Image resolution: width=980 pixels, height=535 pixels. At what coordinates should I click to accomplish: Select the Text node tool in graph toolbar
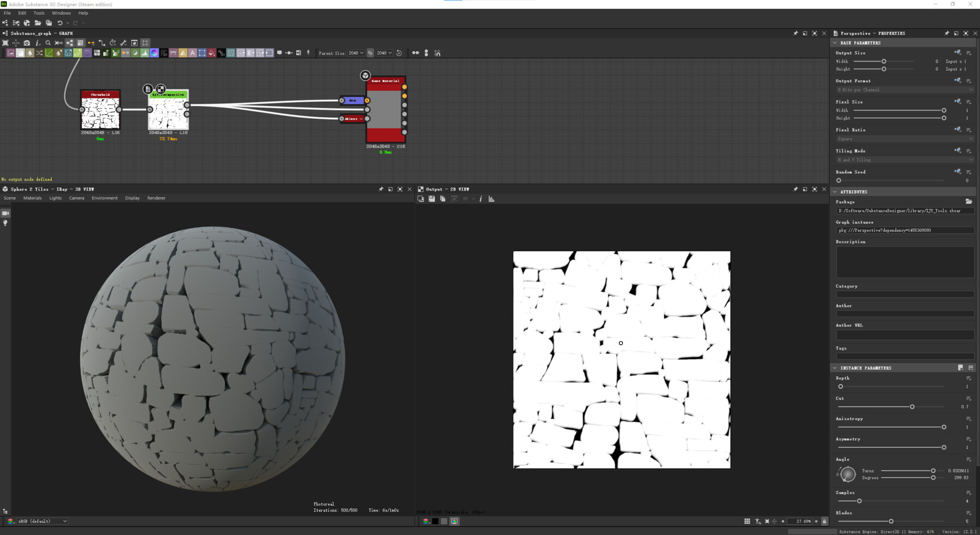193,53
